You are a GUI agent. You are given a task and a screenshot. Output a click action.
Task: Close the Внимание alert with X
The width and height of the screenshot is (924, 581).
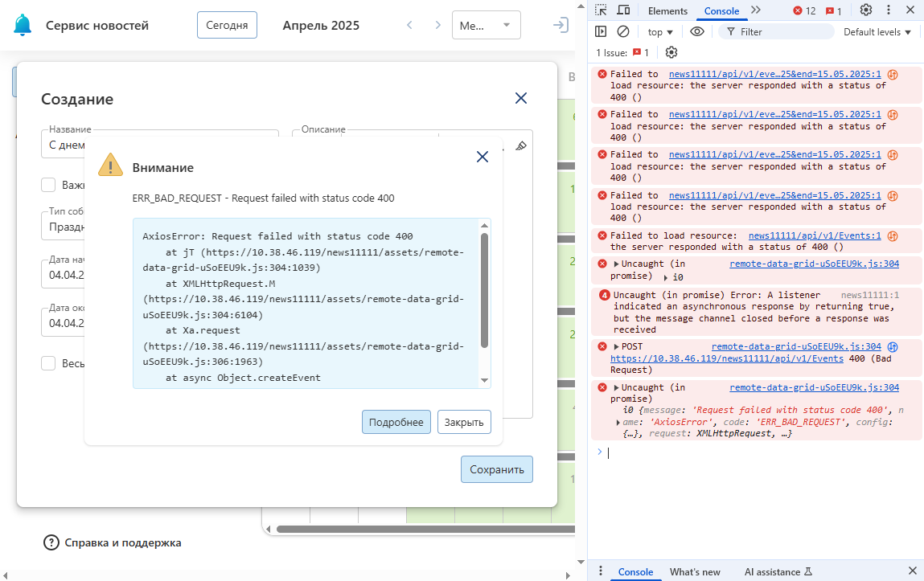tap(482, 157)
